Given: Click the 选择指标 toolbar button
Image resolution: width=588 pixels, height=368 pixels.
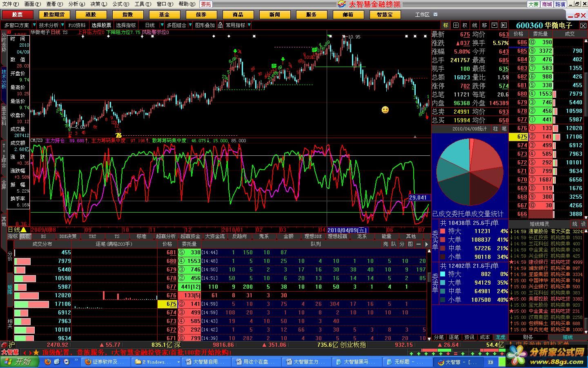Looking at the screenshot, I should click(x=126, y=25).
